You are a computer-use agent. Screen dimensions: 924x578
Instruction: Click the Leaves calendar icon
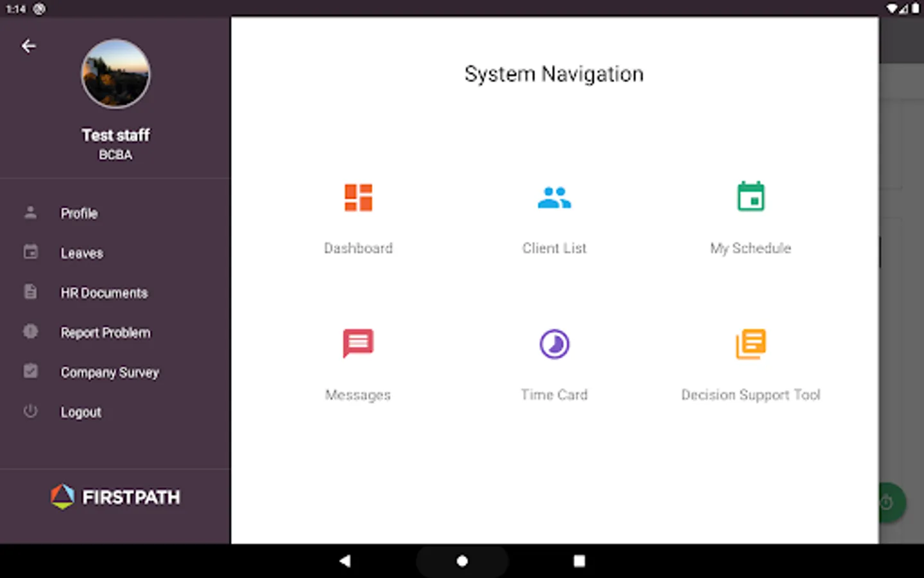pyautogui.click(x=30, y=252)
